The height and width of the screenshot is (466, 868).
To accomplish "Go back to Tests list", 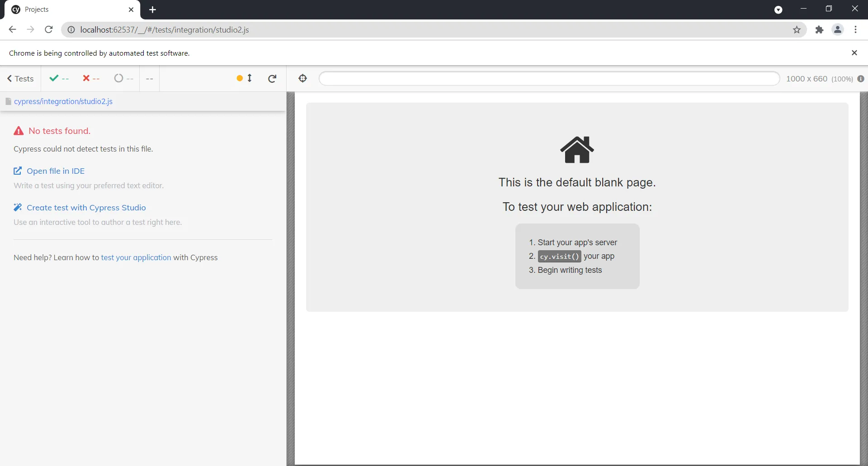I will 20,79.
